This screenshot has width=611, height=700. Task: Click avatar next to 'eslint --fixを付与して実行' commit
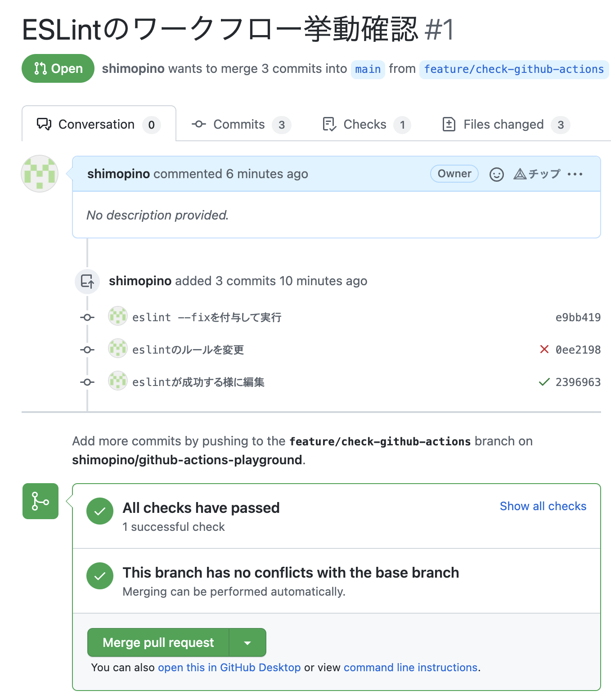[118, 316]
